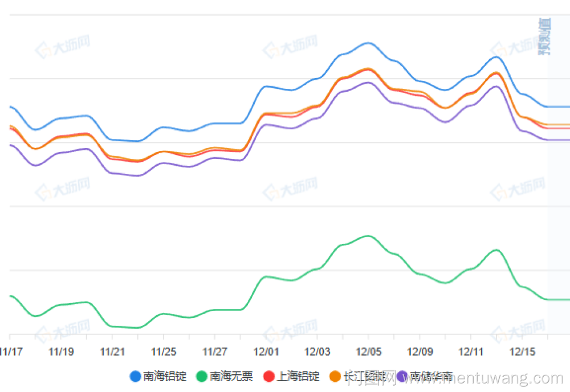Select the 12/03 x-axis label
Image resolution: width=570 pixels, height=392 pixels.
(317, 351)
